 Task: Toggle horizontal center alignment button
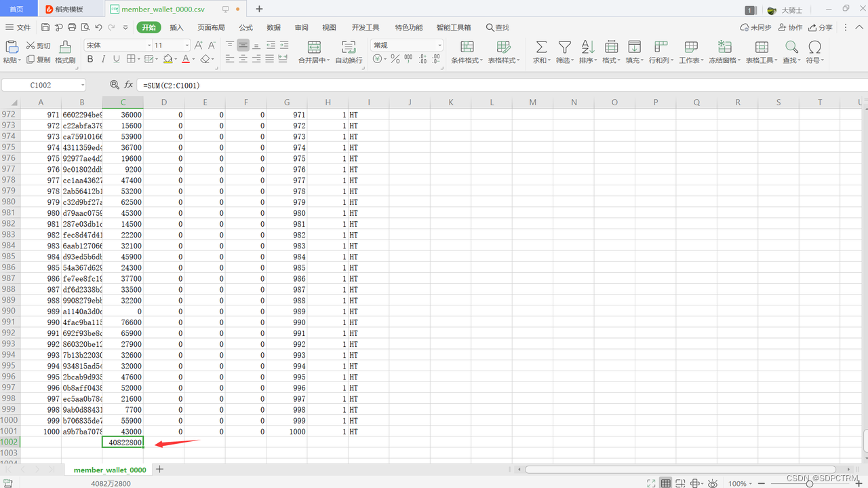tap(243, 59)
